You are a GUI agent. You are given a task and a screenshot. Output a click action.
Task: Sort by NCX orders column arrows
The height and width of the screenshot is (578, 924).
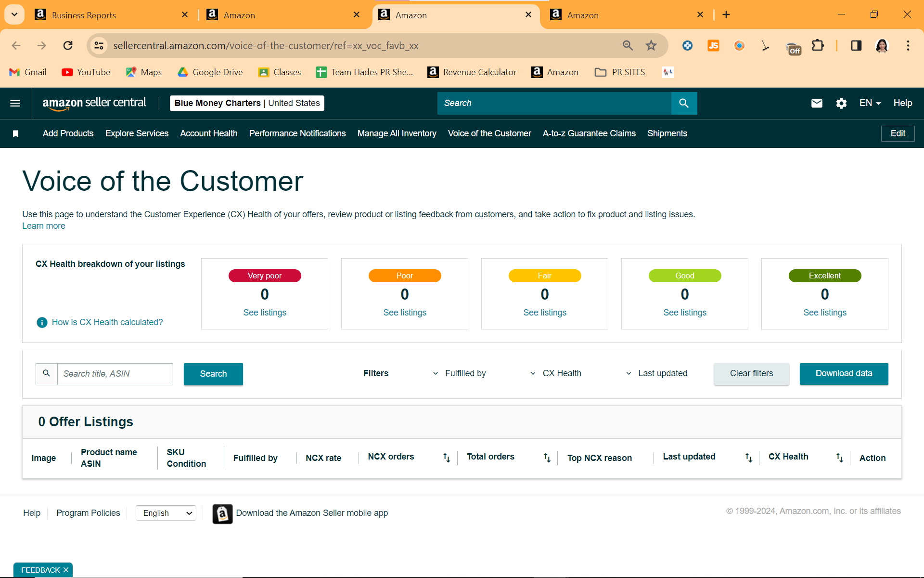pyautogui.click(x=447, y=458)
